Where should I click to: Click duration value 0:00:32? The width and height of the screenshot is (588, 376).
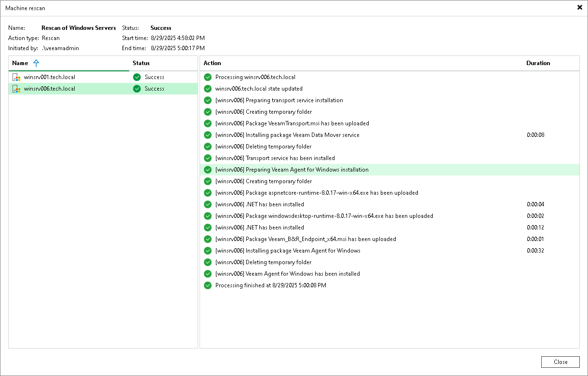pos(535,251)
